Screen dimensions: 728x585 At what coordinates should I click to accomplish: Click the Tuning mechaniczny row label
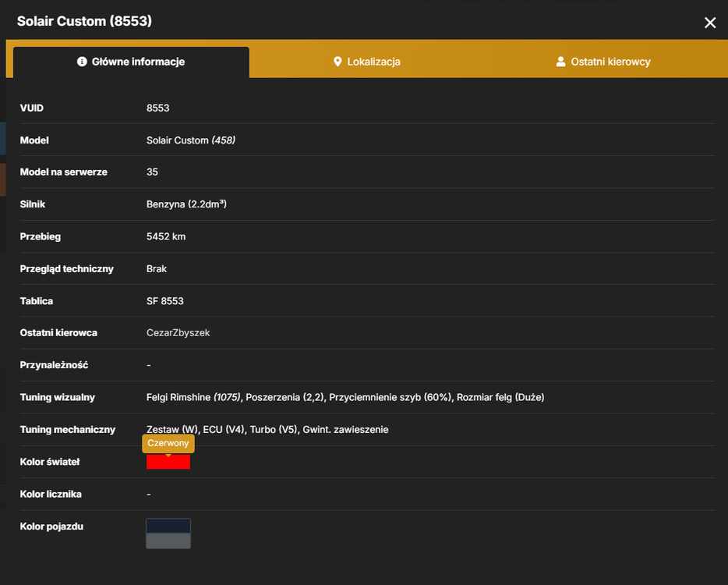68,430
